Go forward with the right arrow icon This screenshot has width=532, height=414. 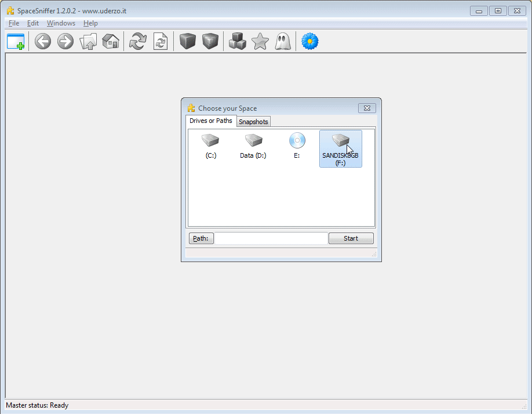(x=65, y=42)
